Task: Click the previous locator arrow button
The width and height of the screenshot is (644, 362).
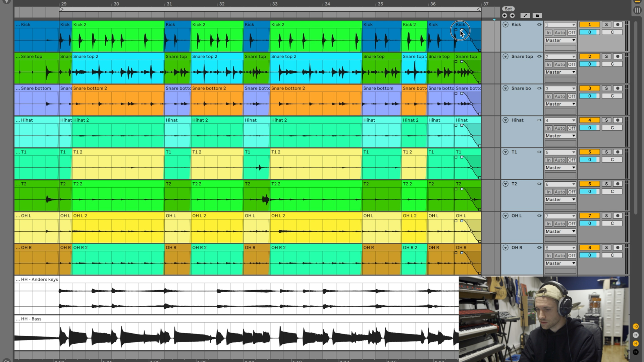Action: point(504,15)
